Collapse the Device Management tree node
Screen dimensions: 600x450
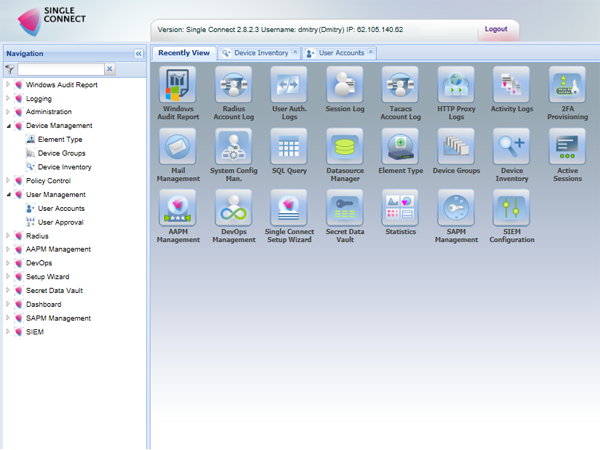pyautogui.click(x=8, y=126)
